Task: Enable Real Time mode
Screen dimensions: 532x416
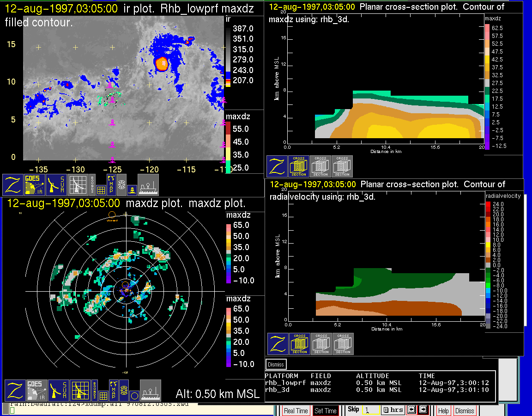Action: [x=296, y=410]
